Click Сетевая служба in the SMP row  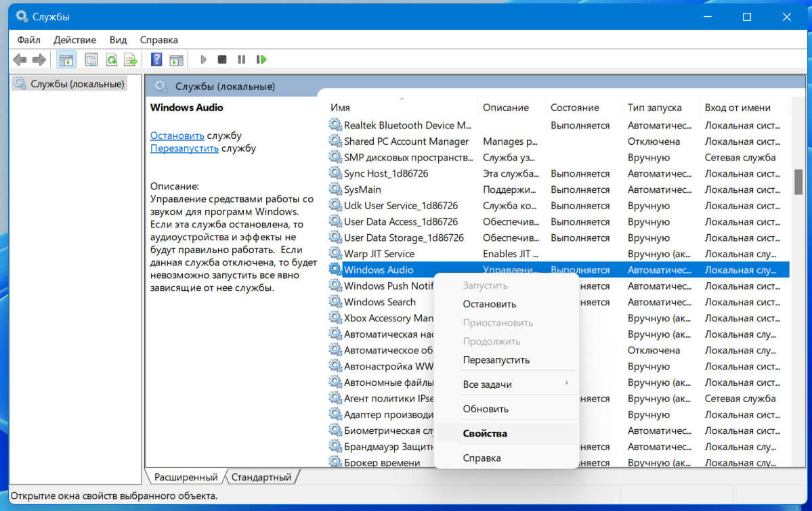(740, 157)
